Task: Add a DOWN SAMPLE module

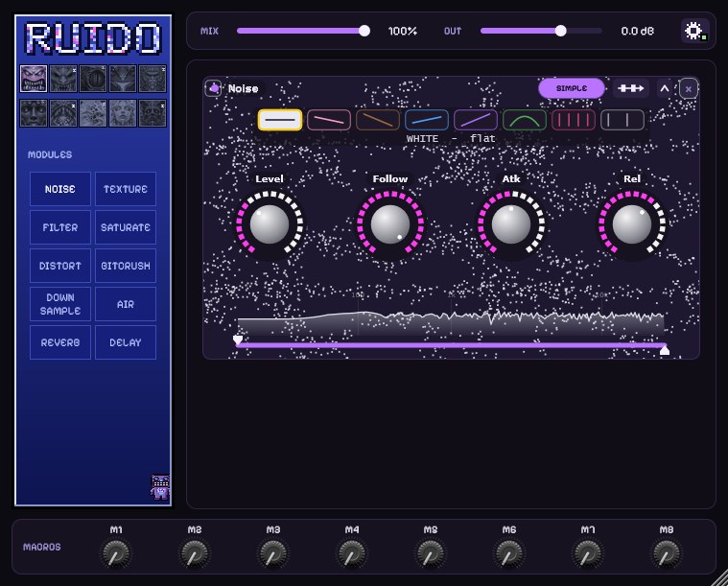Action: [x=60, y=304]
